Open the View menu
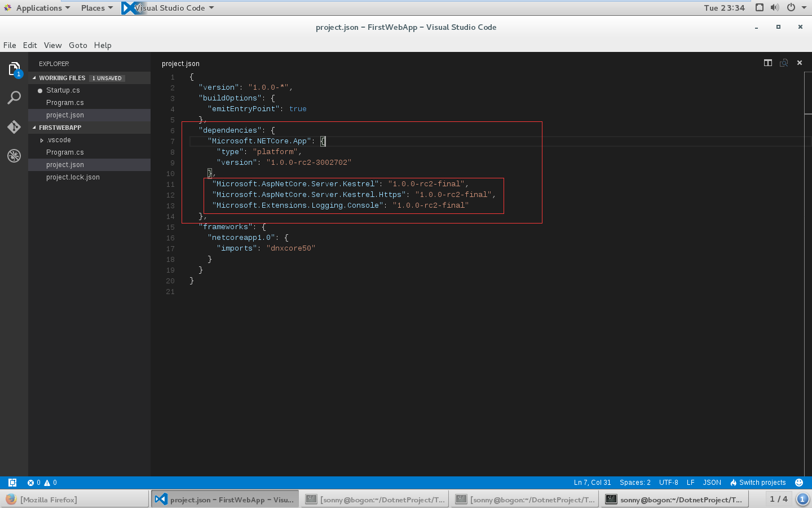This screenshot has width=812, height=508. [52, 45]
